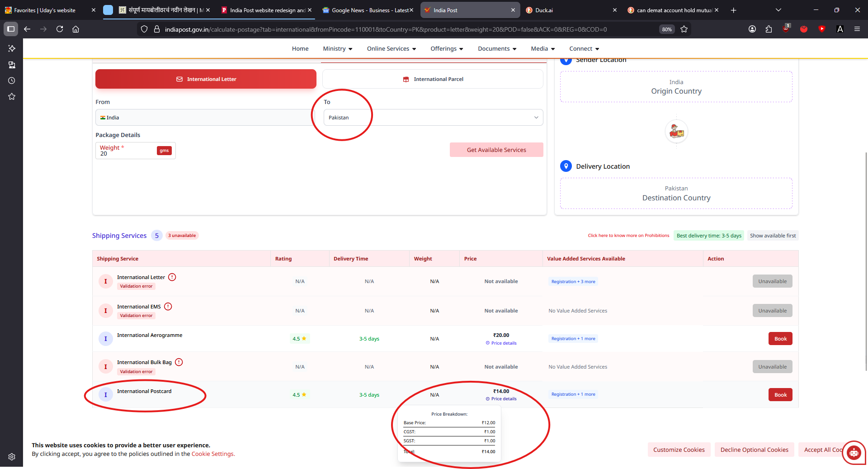Open the extensions puzzle icon
The height and width of the screenshot is (469, 868).
(x=769, y=29)
